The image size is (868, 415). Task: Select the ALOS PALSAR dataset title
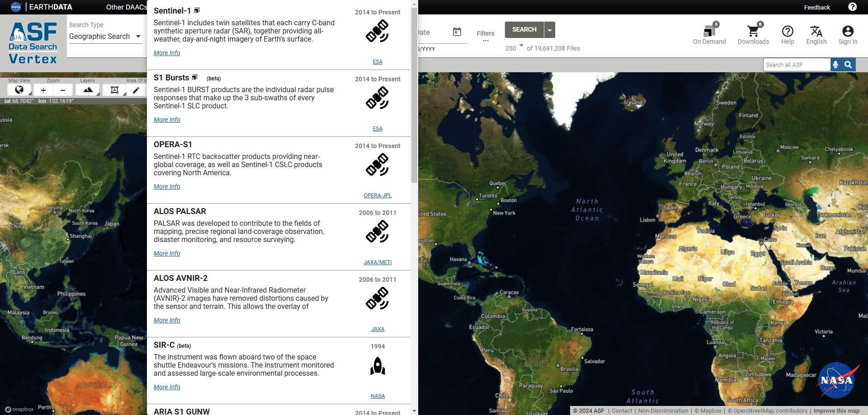coord(180,211)
